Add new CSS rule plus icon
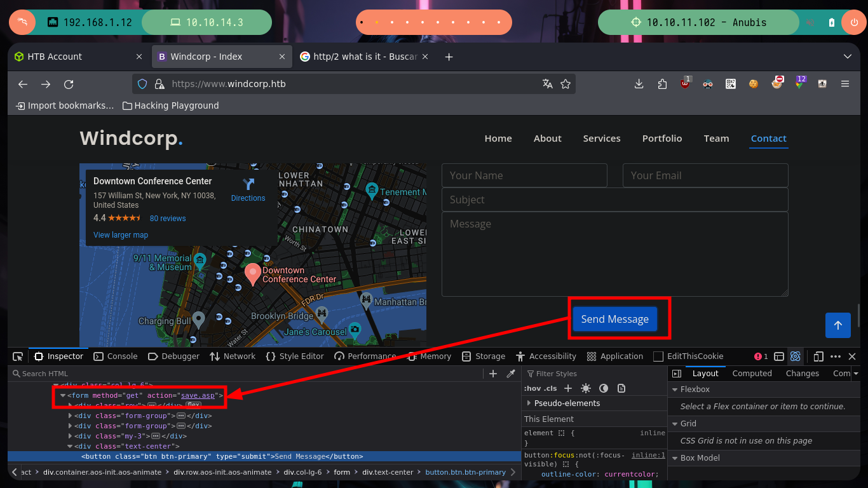 pyautogui.click(x=568, y=388)
